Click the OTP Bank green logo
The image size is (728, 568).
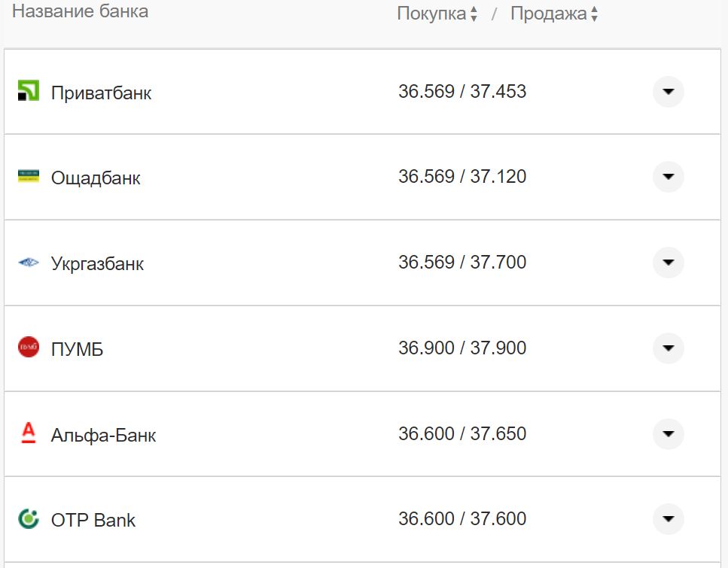28,518
